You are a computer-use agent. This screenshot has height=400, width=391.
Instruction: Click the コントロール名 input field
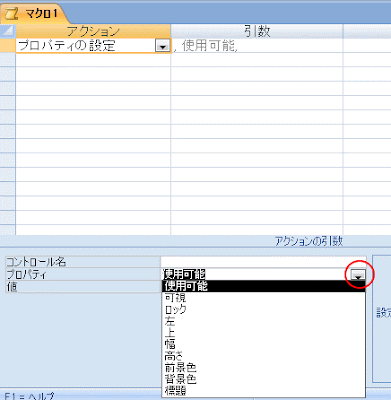[263, 262]
